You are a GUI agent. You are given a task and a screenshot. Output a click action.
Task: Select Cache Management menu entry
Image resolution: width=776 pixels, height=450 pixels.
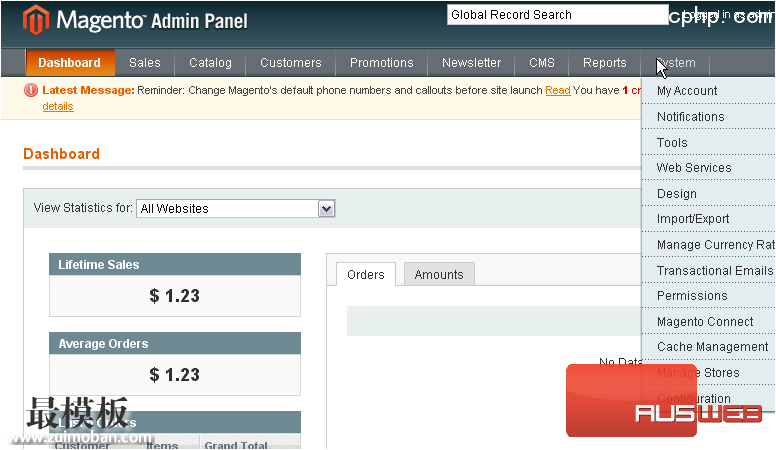point(709,347)
